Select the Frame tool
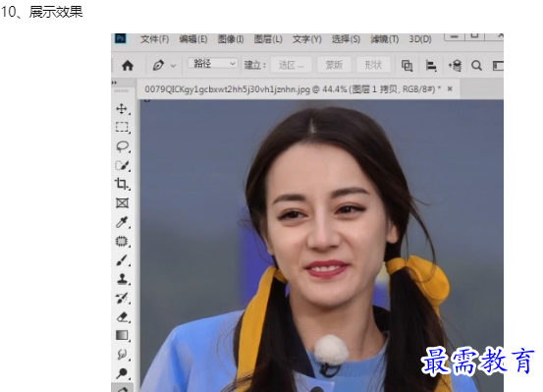Screen dimensions: 543x392 (122, 202)
